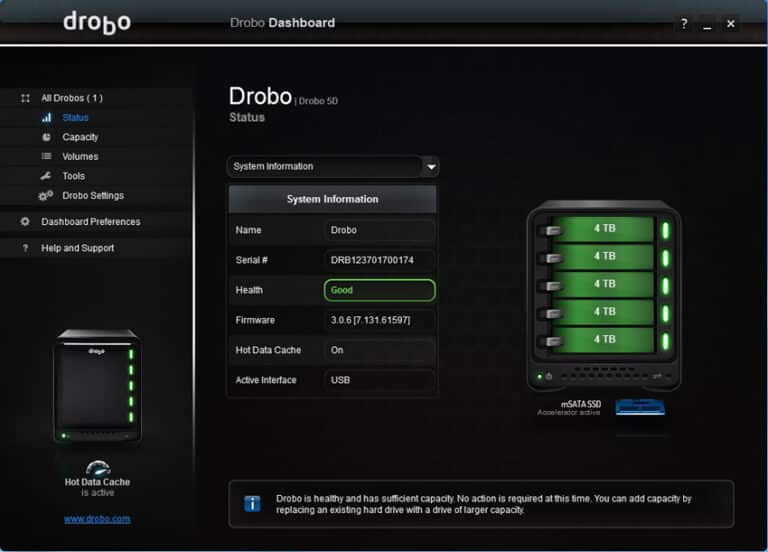768x552 pixels.
Task: Open Dashboard Preferences
Action: click(x=91, y=222)
